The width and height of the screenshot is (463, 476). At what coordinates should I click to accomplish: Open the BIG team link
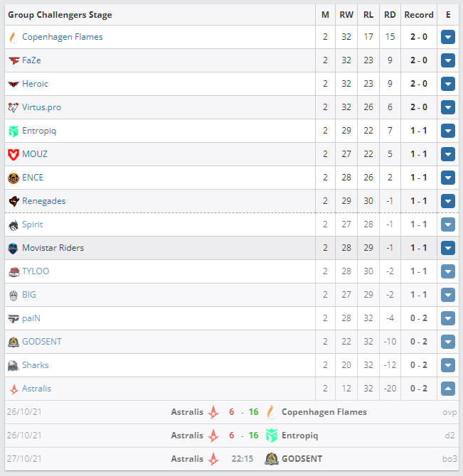coord(29,294)
